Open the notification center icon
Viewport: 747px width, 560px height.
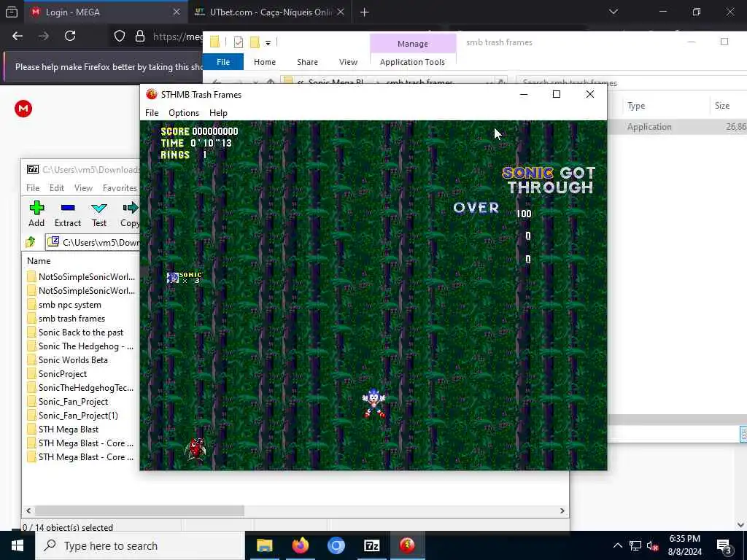(x=724, y=545)
